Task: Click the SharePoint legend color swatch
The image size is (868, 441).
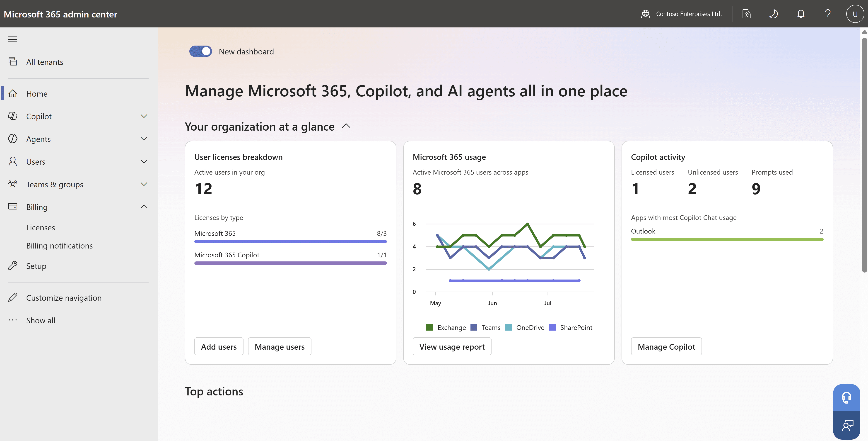Action: coord(552,327)
